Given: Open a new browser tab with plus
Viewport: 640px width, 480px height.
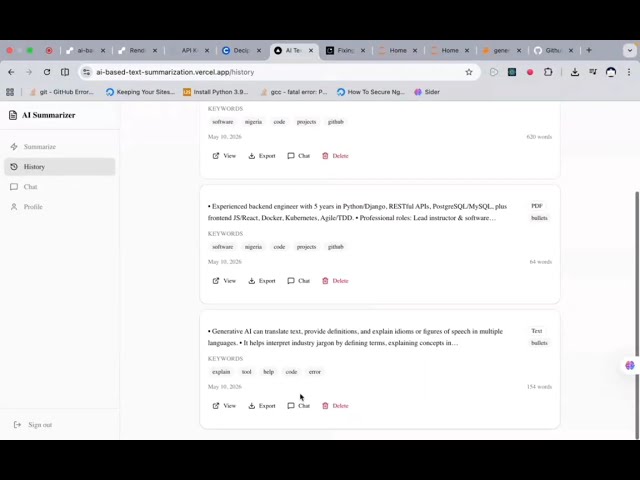Looking at the screenshot, I should click(x=589, y=50).
